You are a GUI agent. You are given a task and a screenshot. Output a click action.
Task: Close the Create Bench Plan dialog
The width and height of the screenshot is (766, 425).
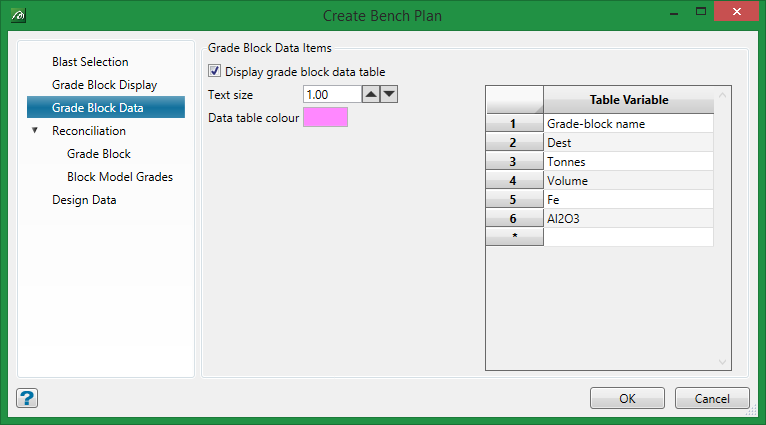coord(737,11)
